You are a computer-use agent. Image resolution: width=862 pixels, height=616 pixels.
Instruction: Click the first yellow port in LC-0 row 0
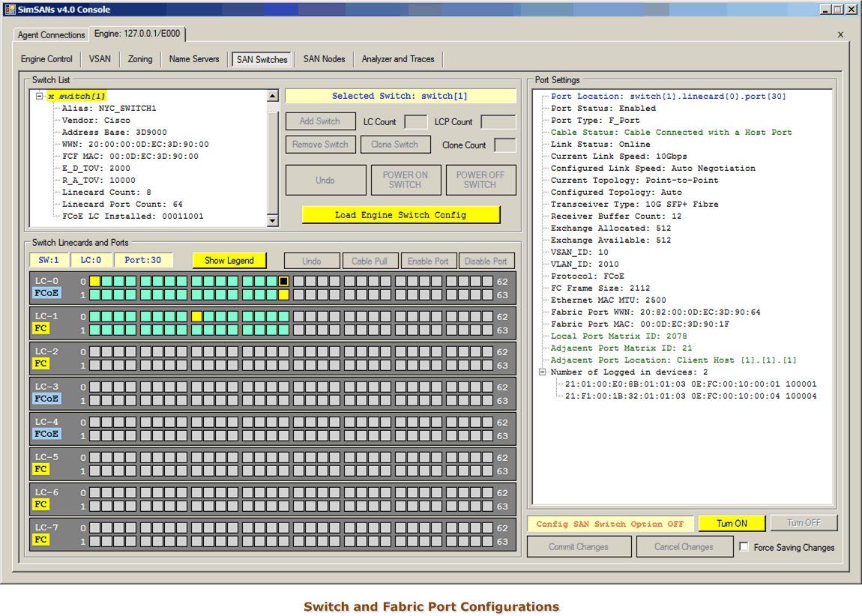click(95, 281)
